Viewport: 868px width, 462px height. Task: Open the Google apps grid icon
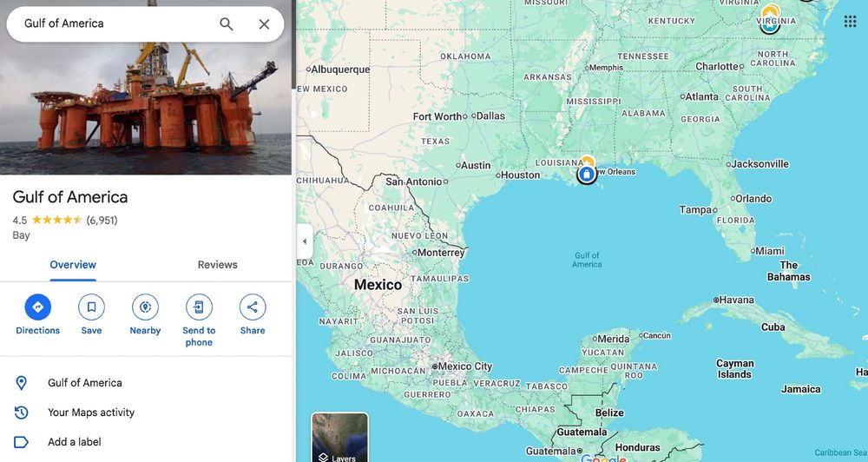pos(851,22)
